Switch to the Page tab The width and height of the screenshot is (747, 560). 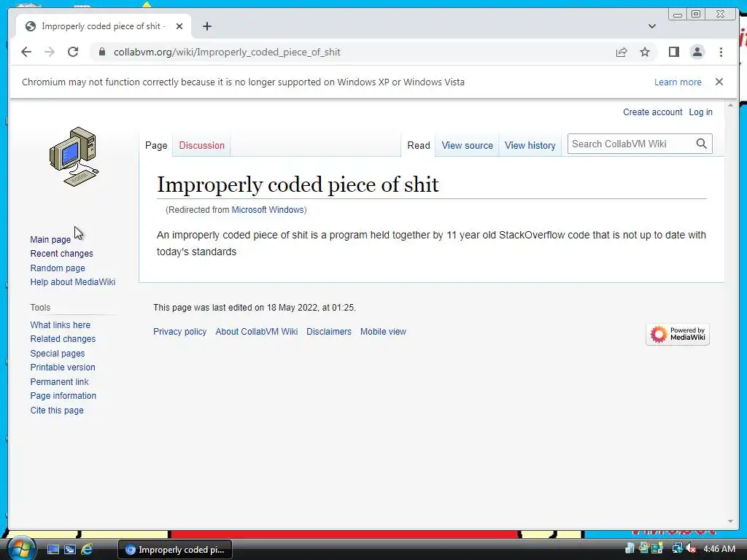(156, 145)
